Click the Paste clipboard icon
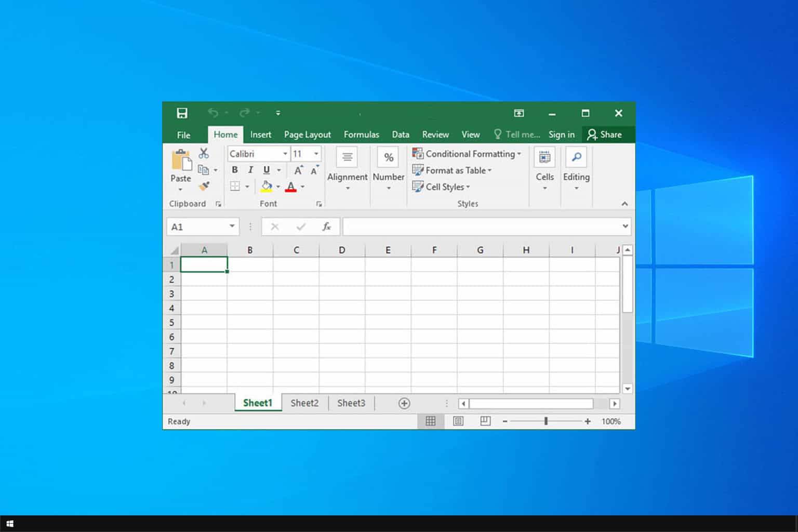 (x=181, y=160)
